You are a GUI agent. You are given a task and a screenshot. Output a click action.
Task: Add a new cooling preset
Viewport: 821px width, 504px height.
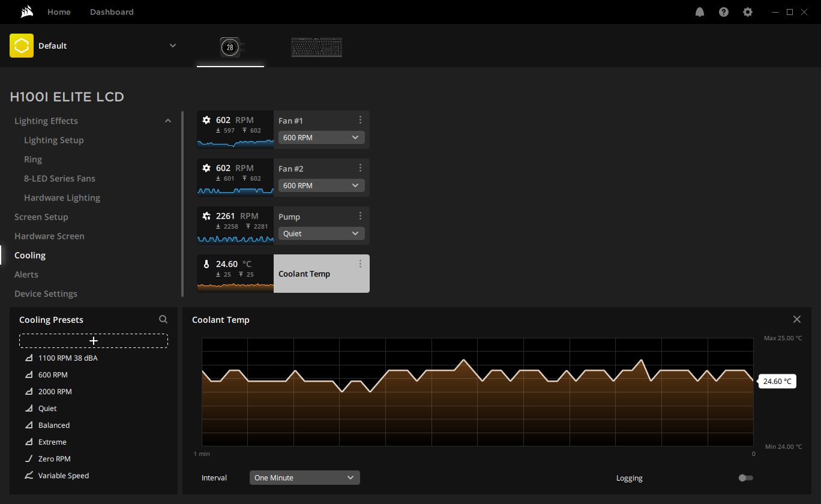coord(94,341)
